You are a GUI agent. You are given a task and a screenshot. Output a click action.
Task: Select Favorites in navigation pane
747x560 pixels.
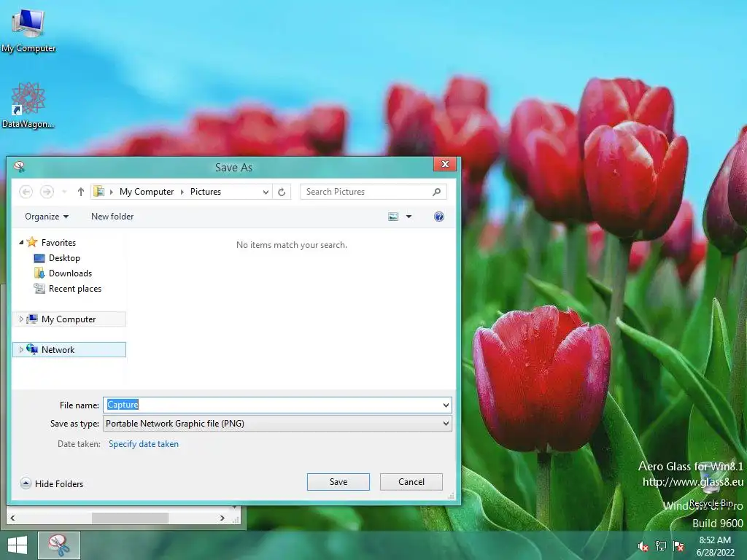coord(58,242)
